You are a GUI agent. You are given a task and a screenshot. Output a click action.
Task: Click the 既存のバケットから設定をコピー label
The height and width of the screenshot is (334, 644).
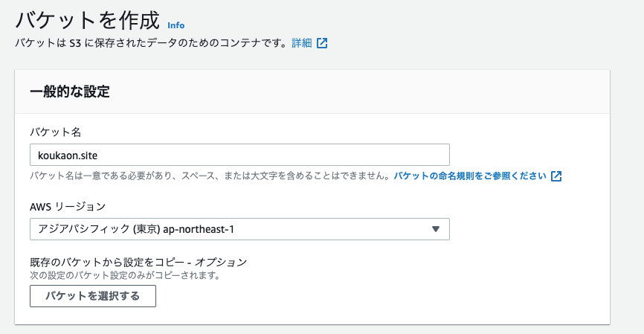pyautogui.click(x=107, y=262)
